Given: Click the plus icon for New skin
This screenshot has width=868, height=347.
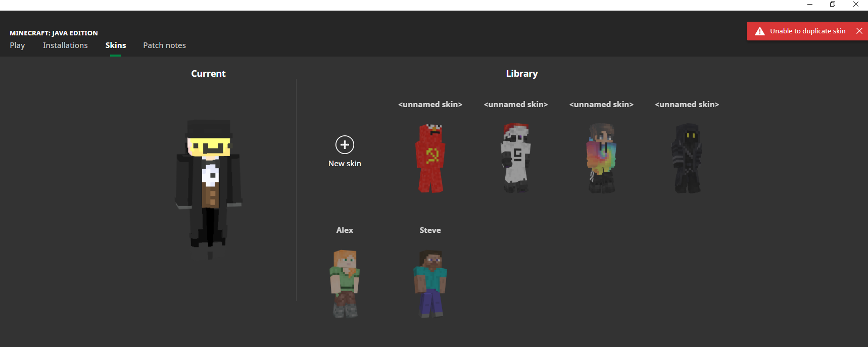Looking at the screenshot, I should coord(345,145).
